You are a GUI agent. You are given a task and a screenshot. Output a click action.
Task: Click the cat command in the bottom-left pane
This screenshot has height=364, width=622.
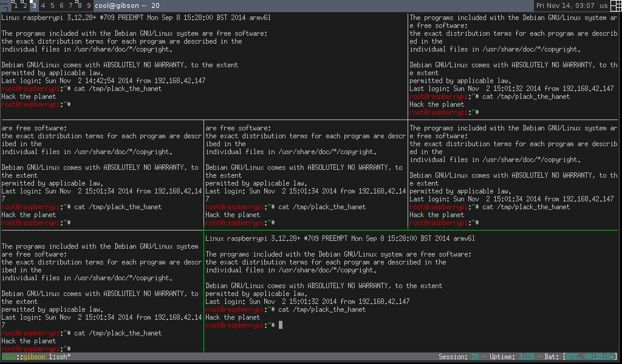click(x=118, y=334)
